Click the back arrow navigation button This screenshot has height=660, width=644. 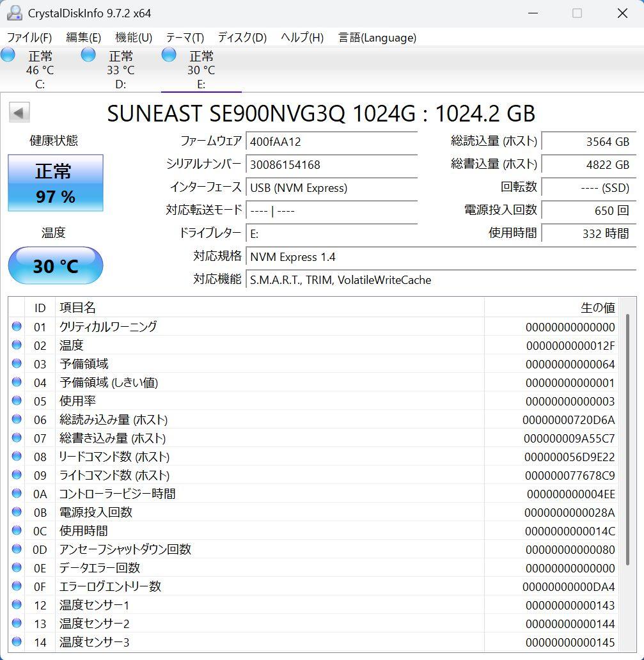coord(20,112)
